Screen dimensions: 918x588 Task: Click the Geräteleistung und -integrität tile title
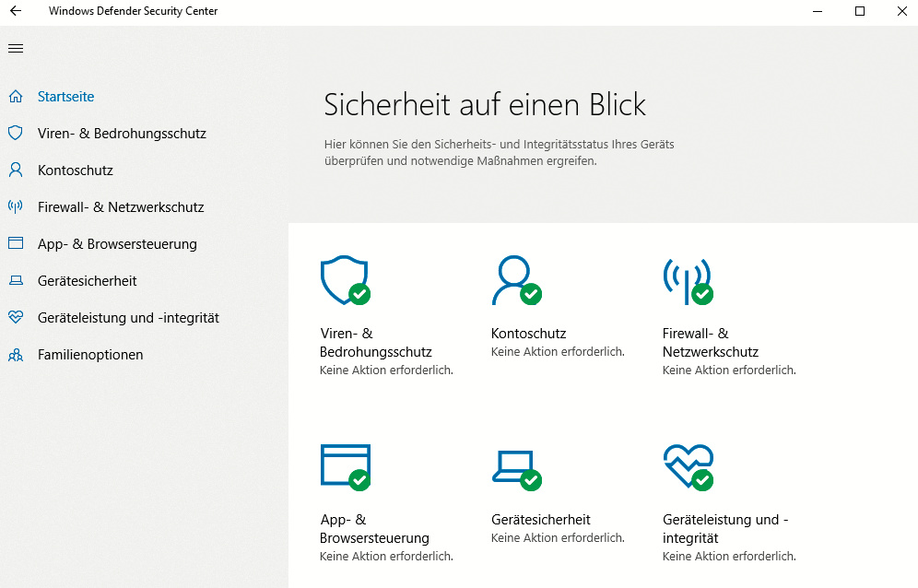pos(724,528)
